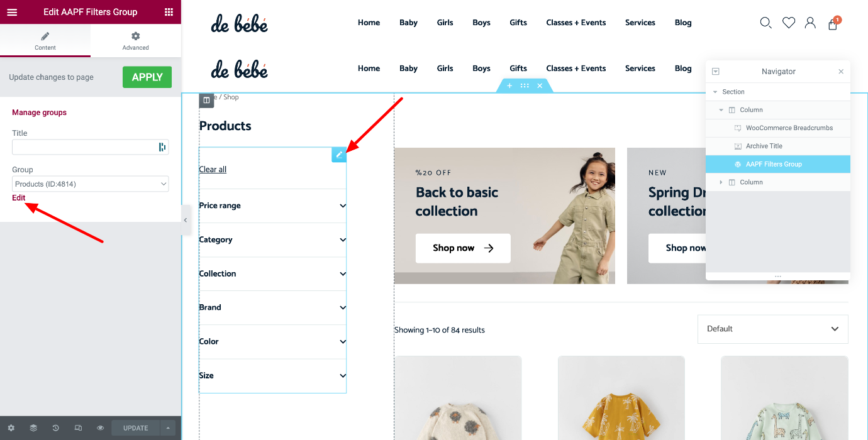This screenshot has height=440, width=868.
Task: Switch responsive mode from footer icon
Action: [x=78, y=428]
